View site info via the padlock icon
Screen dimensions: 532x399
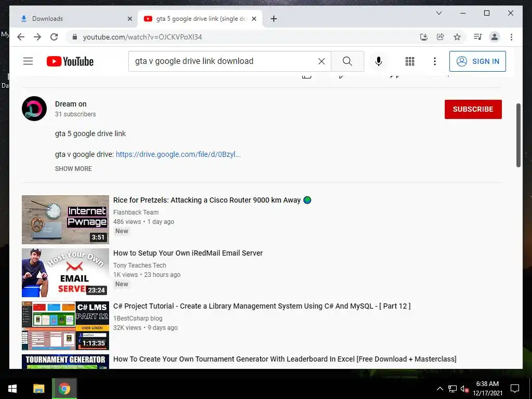[x=75, y=37]
